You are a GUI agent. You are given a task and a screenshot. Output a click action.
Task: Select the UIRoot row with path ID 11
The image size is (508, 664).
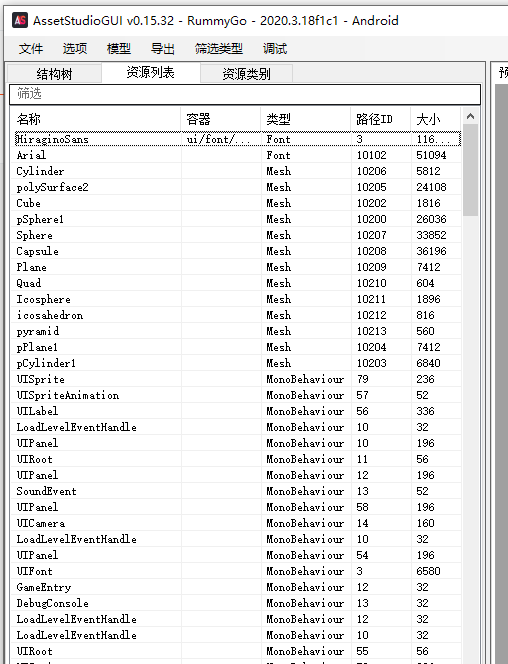[237, 459]
